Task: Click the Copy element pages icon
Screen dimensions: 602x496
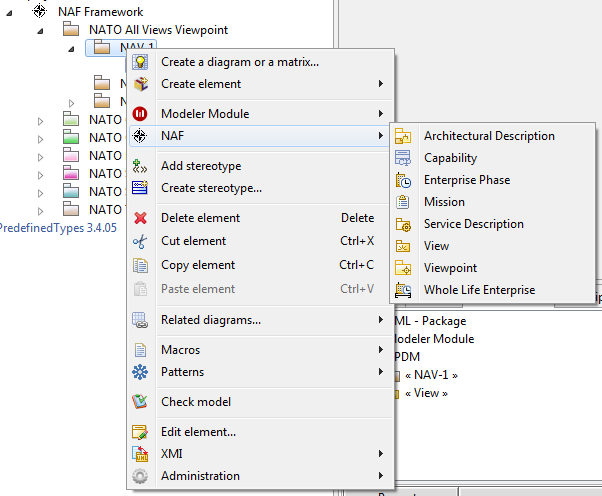Action: [140, 265]
